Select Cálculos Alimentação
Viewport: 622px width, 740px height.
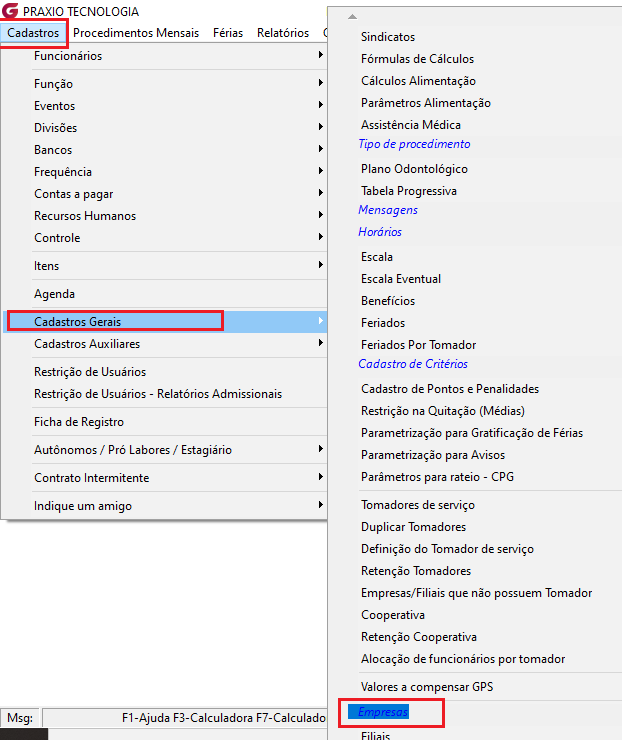418,81
